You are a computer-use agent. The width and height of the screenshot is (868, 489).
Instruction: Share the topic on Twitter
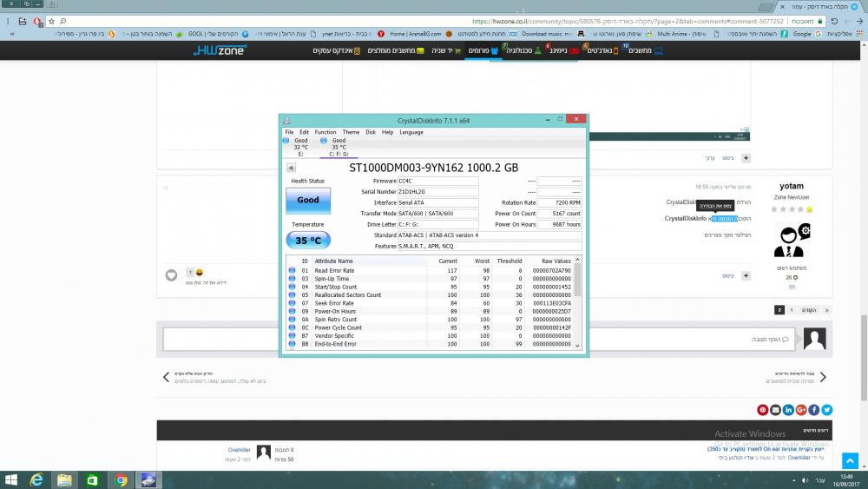coord(827,410)
